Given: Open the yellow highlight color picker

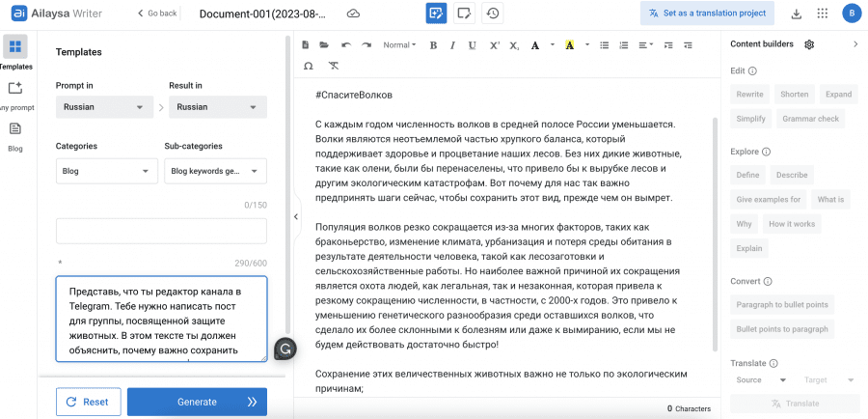Looking at the screenshot, I should tap(571, 45).
